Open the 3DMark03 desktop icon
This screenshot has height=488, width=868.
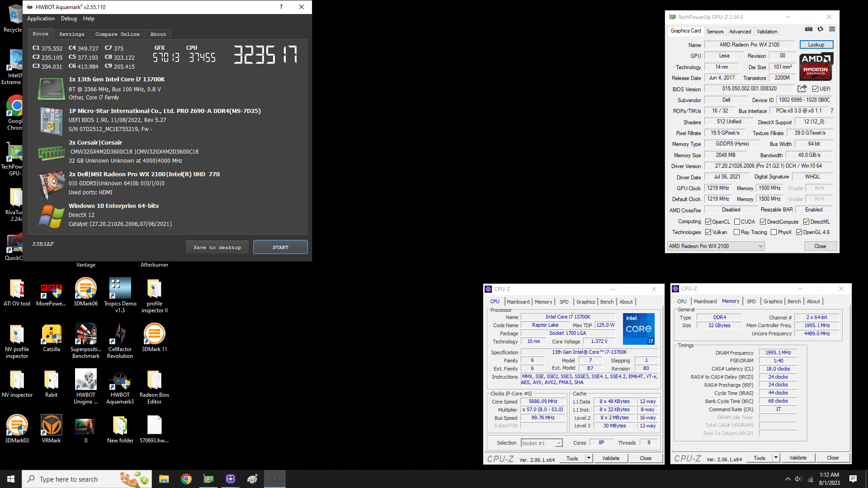tap(17, 428)
